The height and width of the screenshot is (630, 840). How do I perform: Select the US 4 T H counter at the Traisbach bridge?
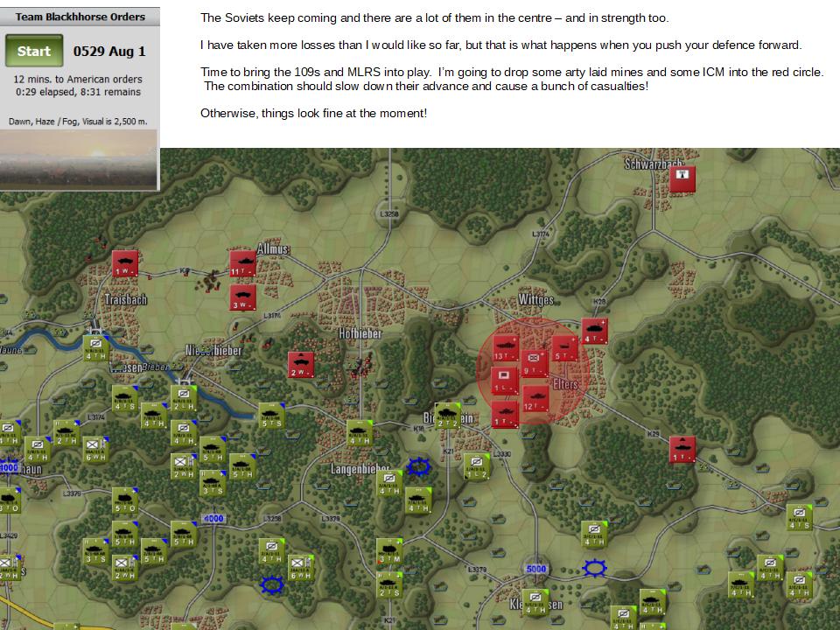tap(96, 349)
